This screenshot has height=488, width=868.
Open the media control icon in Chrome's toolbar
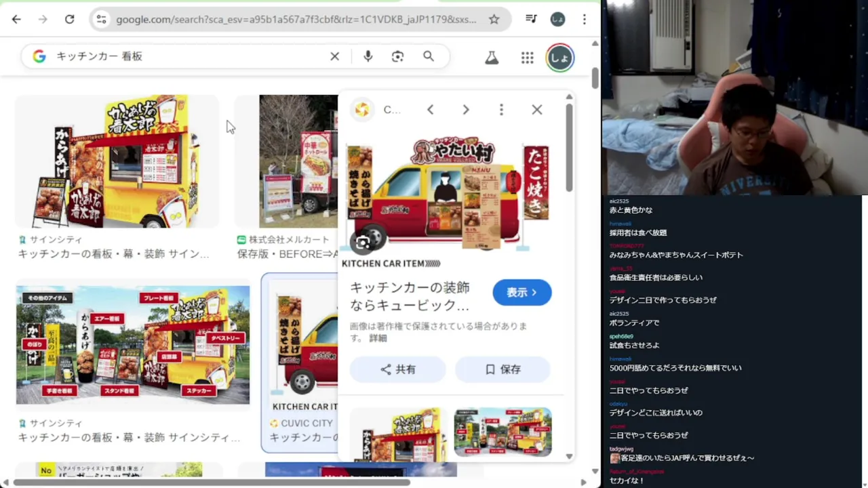click(x=532, y=20)
